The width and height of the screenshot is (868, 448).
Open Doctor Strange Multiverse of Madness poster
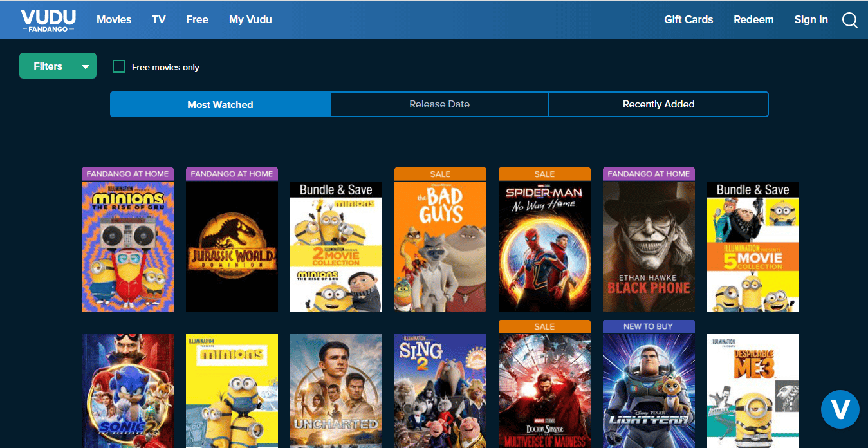tap(544, 391)
